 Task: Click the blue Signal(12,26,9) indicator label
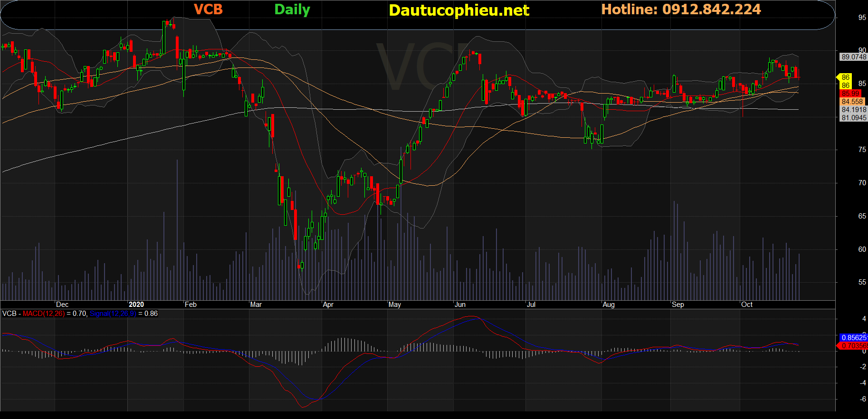113,314
